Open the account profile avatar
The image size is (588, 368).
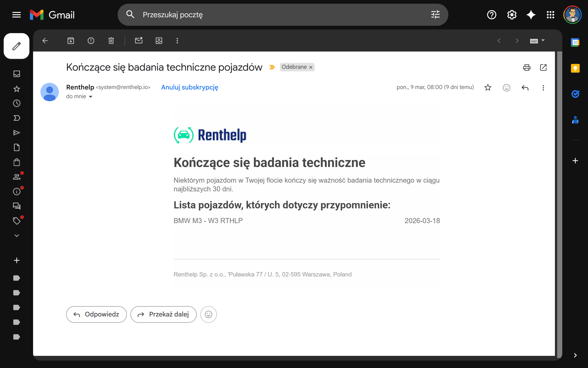tap(572, 15)
